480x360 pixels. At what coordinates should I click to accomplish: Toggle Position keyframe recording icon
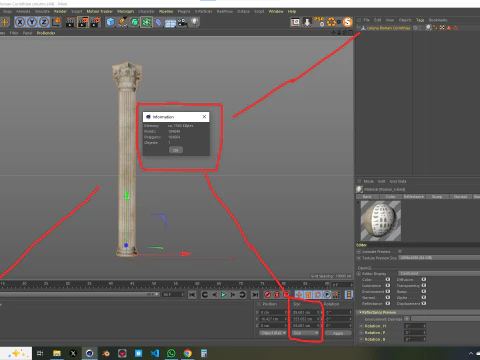299,295
